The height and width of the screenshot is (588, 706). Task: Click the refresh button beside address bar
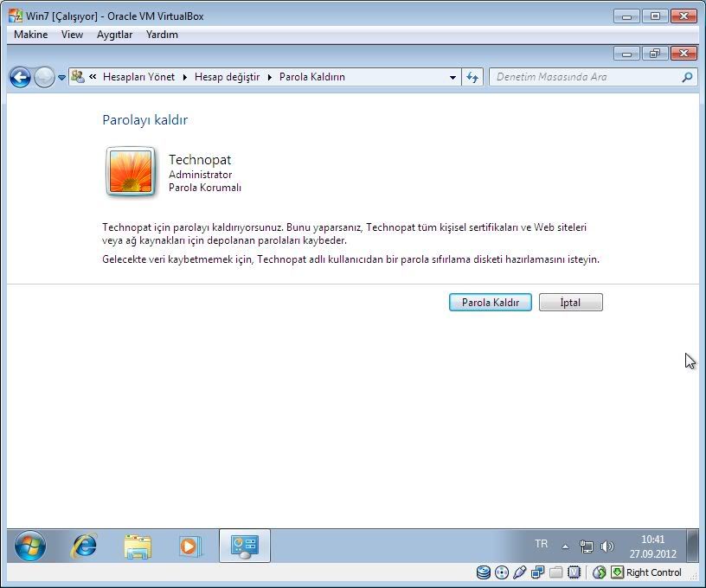click(472, 77)
